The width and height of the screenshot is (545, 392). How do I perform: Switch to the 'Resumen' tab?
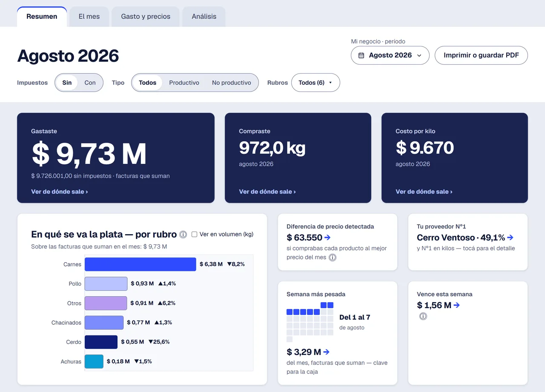coord(42,17)
